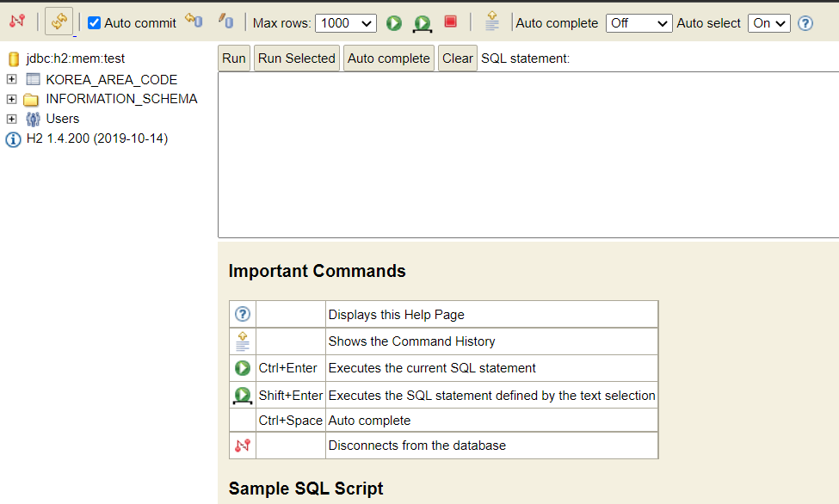The height and width of the screenshot is (504, 839).
Task: Expand the KOREA_AREA_CODE table node
Action: [x=11, y=79]
